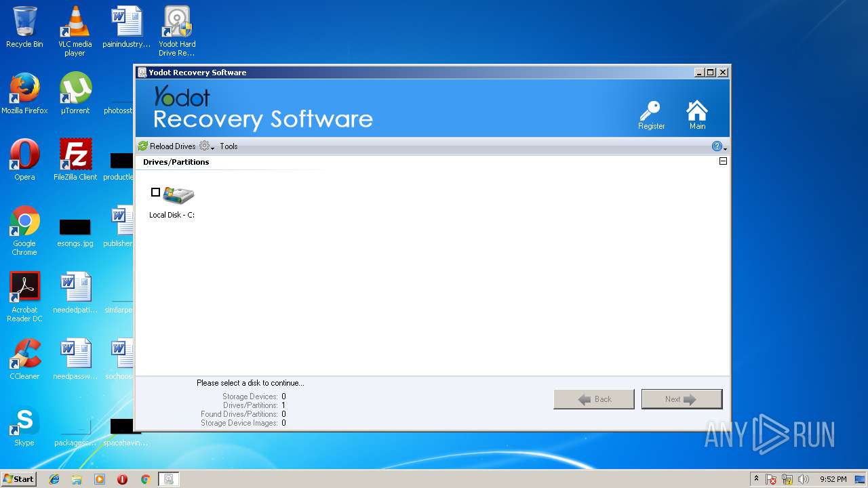Open Internet Explorer from taskbar

coord(54,479)
